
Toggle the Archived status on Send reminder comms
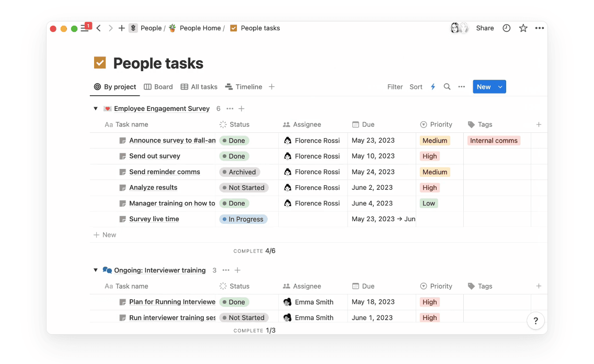pos(239,172)
